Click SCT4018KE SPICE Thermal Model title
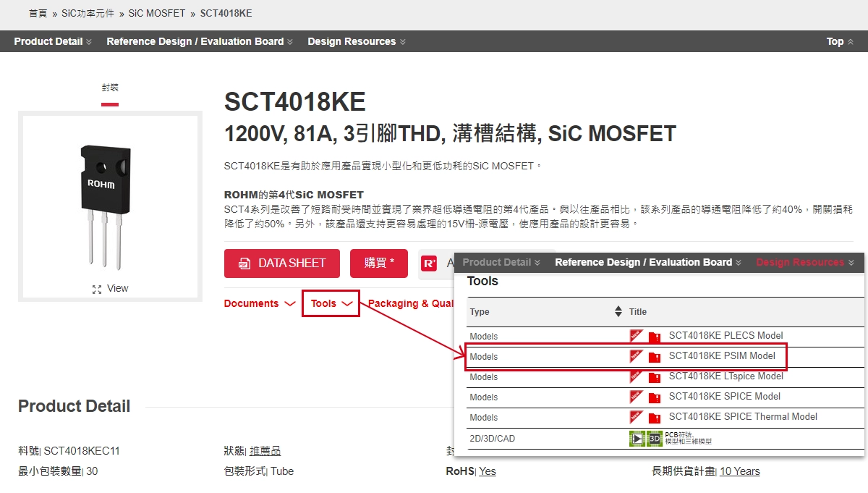The image size is (868, 493). (x=744, y=416)
